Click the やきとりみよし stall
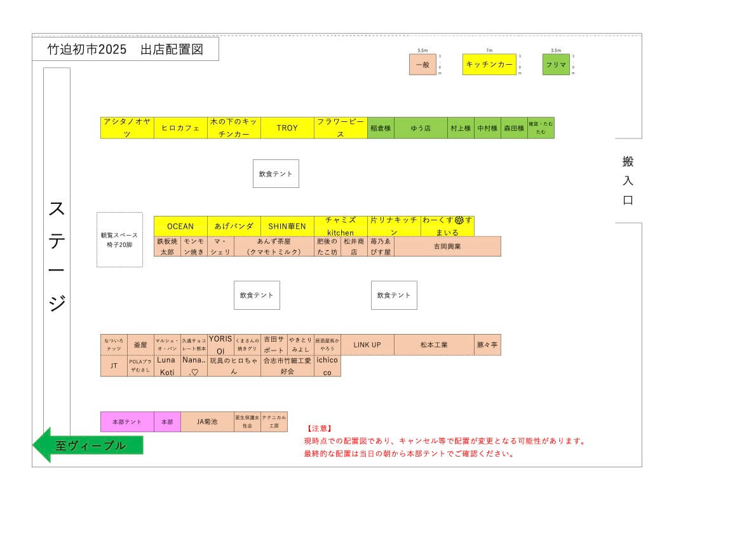756x534 pixels. [301, 345]
